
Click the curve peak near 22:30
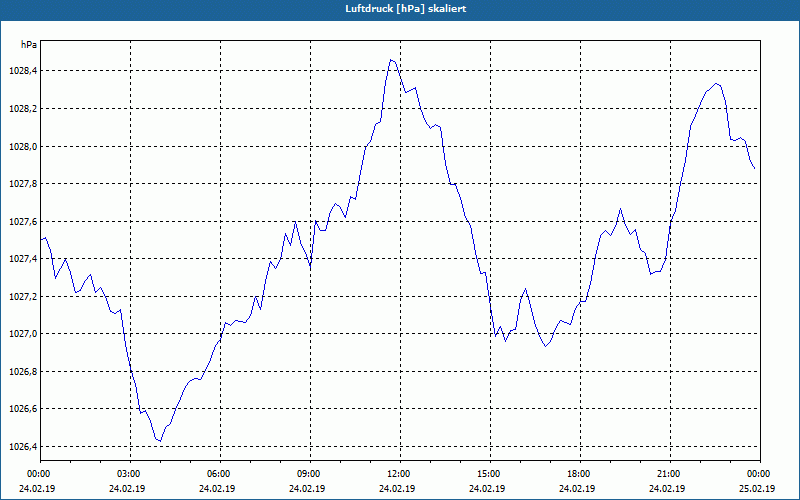[x=716, y=84]
